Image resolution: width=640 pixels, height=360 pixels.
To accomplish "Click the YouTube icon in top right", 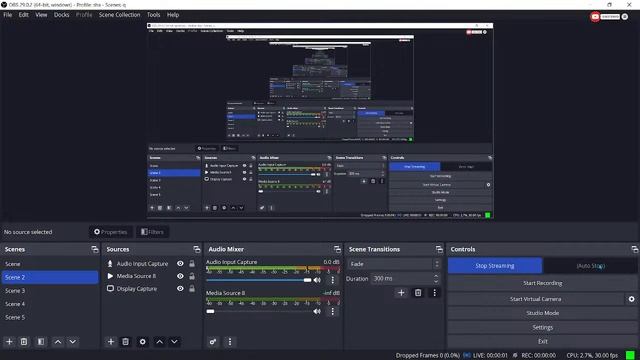I will tap(595, 17).
